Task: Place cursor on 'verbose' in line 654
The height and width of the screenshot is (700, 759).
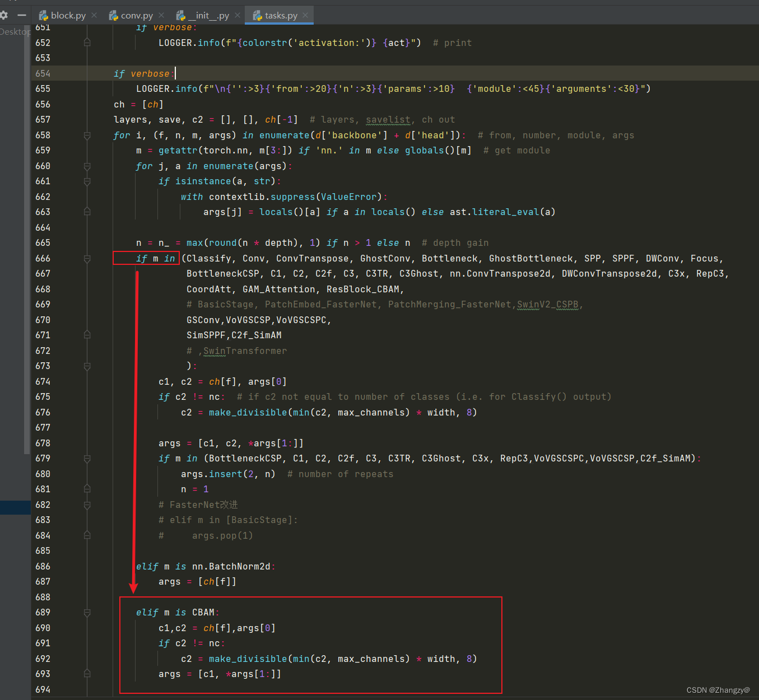Action: [x=150, y=73]
